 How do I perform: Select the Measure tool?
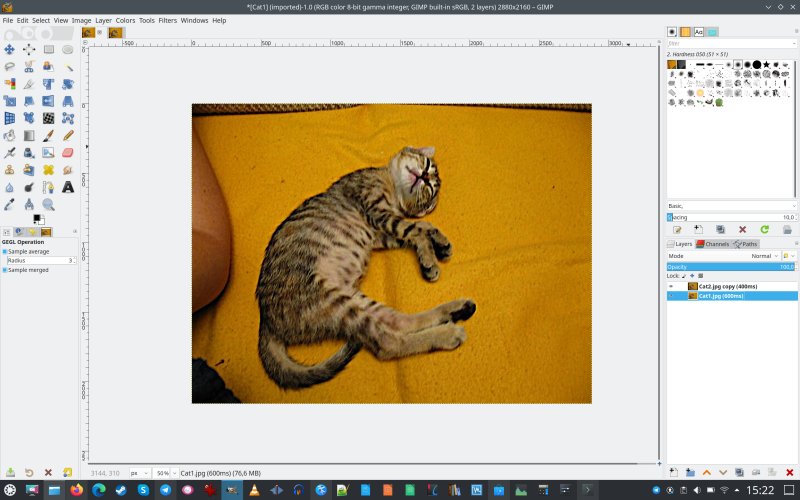29,205
